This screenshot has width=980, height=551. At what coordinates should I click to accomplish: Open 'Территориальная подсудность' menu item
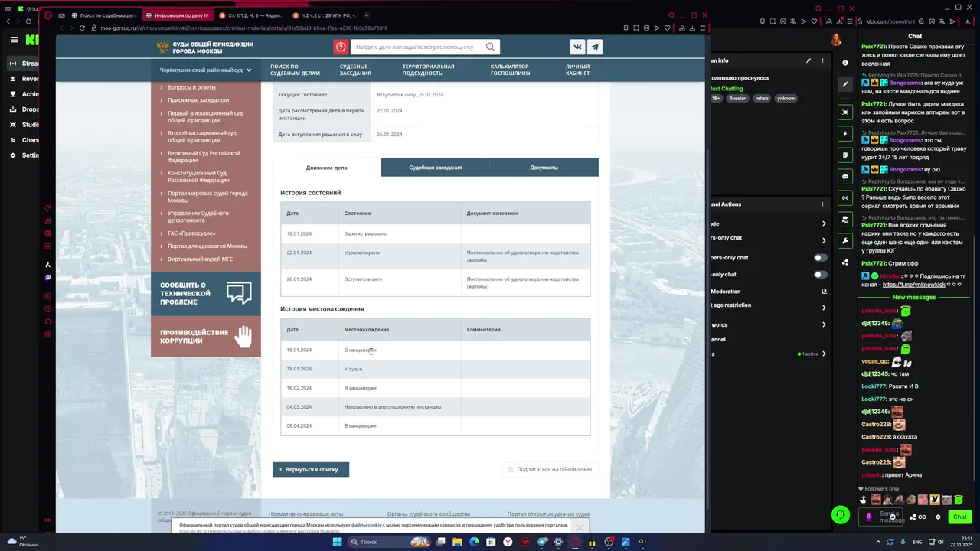coord(428,70)
